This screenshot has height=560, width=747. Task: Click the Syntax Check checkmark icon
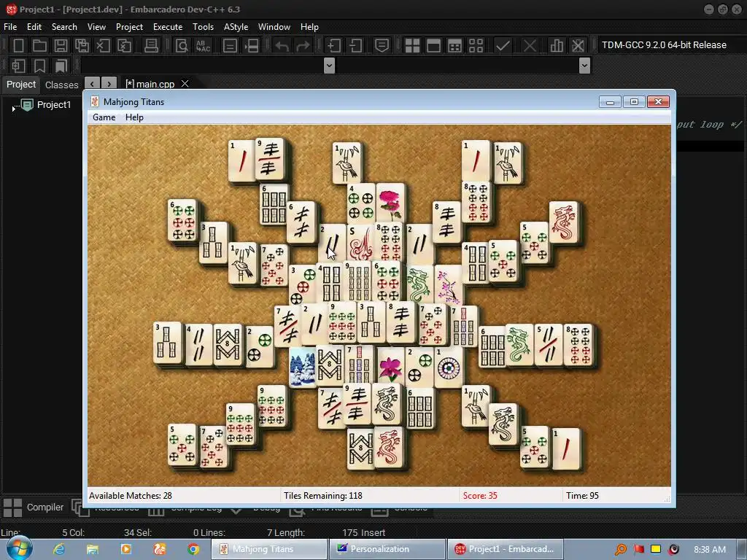point(503,46)
